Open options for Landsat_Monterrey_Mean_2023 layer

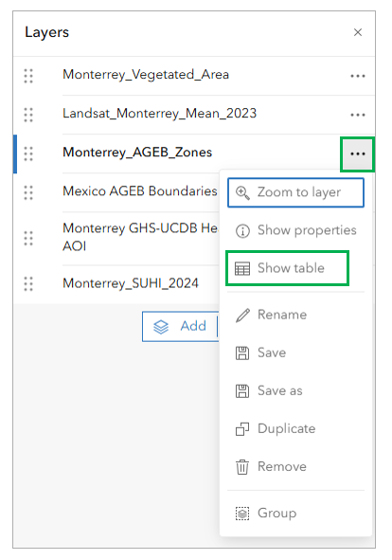coord(357,115)
